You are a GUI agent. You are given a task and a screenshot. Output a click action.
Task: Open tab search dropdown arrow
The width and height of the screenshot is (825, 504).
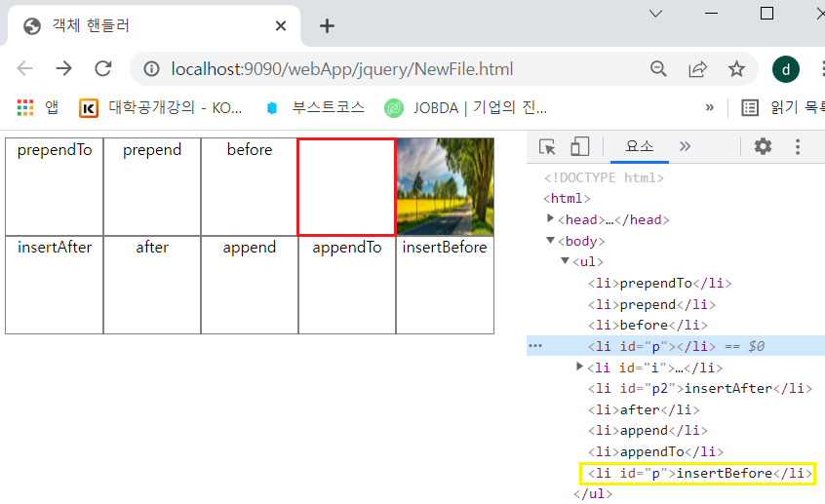655,13
